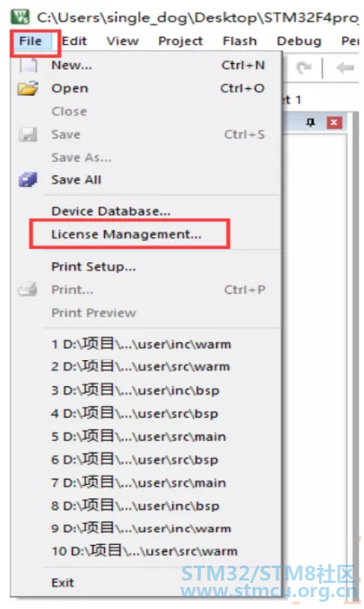
Task: Close the panel with the red X
Action: (x=334, y=122)
